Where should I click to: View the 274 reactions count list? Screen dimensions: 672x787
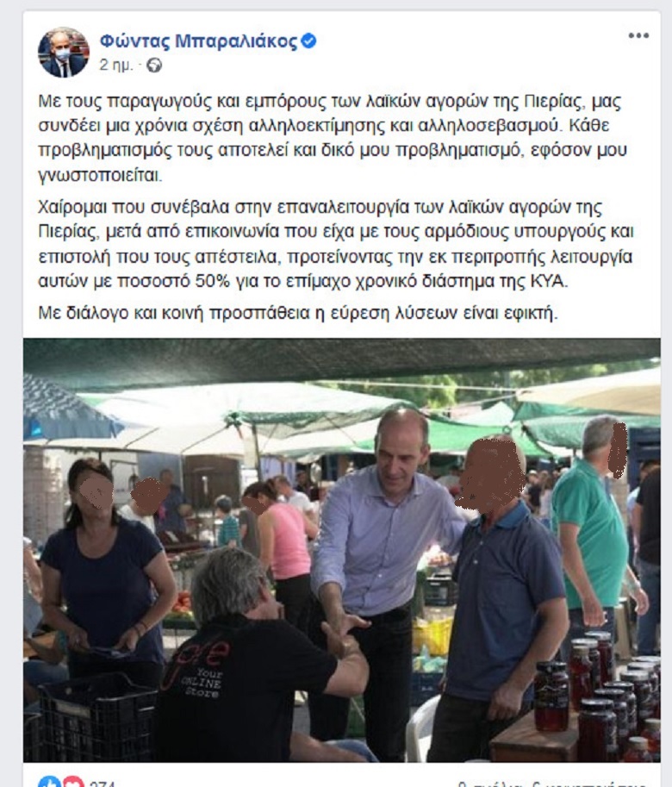[102, 784]
